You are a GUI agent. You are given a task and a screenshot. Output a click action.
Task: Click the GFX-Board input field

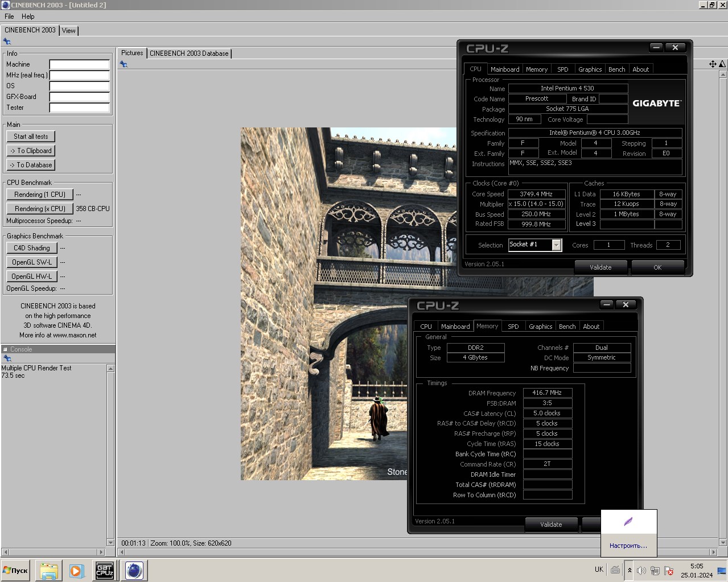tap(79, 97)
